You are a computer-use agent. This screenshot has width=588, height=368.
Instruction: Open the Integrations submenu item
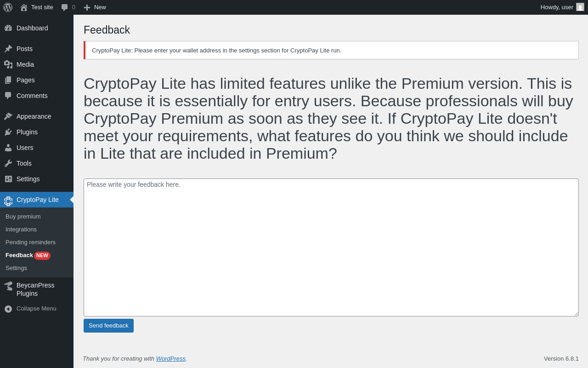pos(21,230)
